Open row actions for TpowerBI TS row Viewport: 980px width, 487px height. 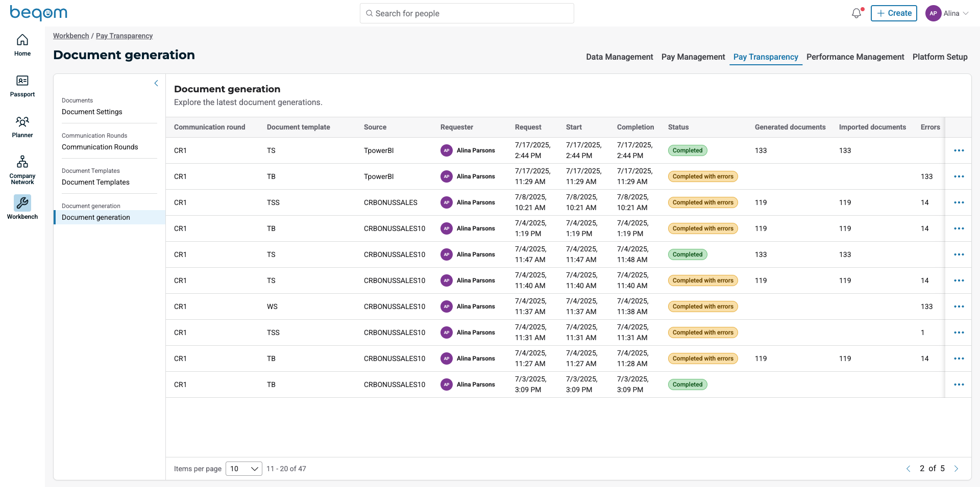click(959, 150)
